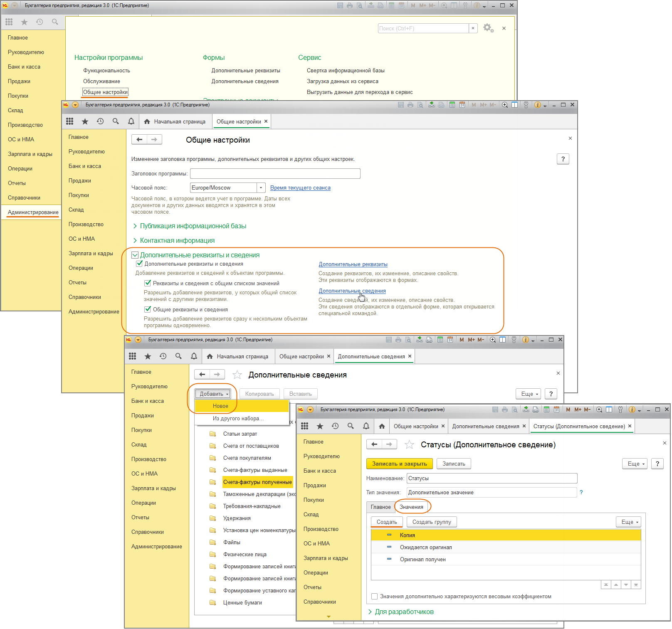Image resolution: width=672 pixels, height=629 pixels.
Task: Add Статусы form to favorites star
Action: (409, 445)
